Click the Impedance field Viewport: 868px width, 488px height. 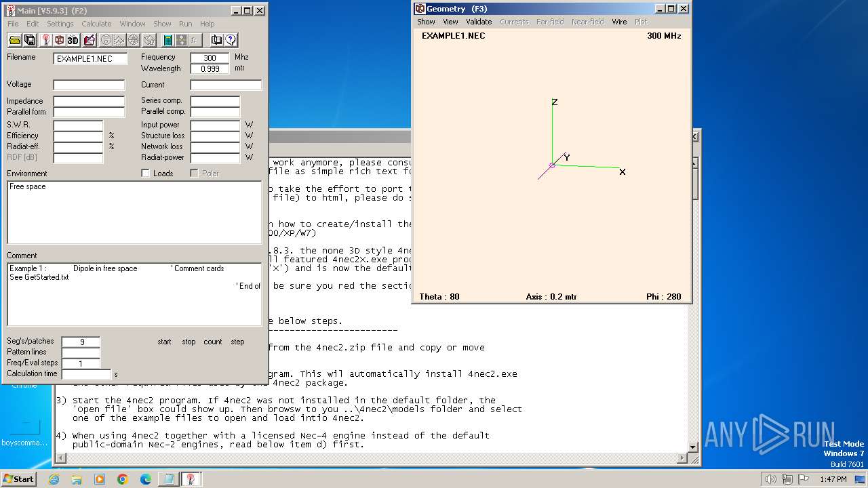click(x=90, y=101)
